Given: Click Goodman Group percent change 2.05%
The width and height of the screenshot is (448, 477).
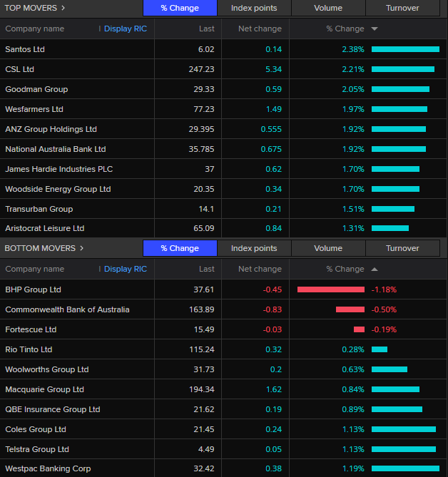Looking at the screenshot, I should point(353,89).
